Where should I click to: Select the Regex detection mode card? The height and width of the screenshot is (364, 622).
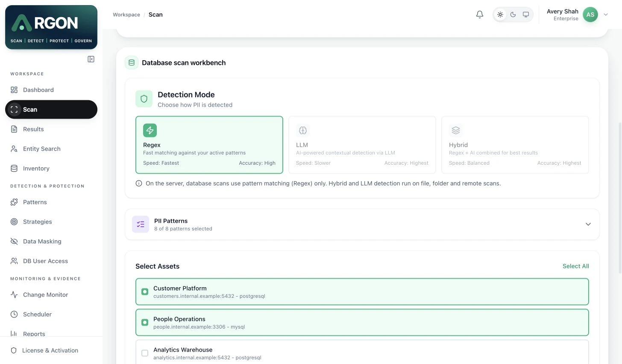209,145
